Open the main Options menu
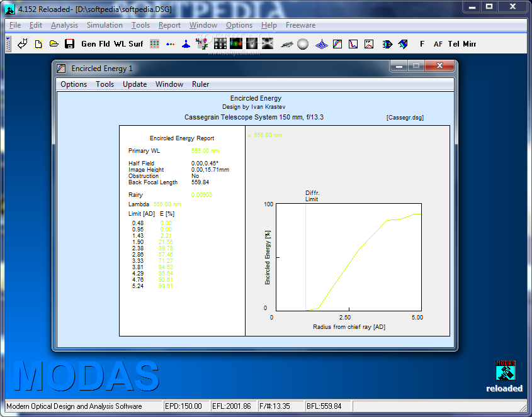Image resolution: width=532 pixels, height=417 pixels. 239,25
